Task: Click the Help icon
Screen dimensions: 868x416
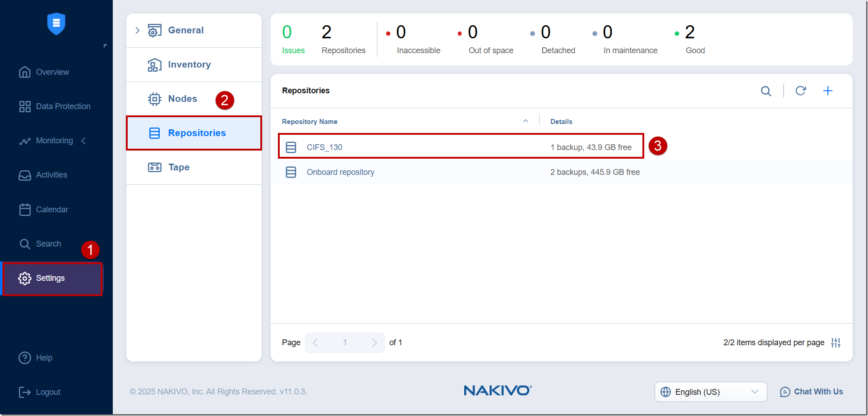Action: [x=25, y=358]
